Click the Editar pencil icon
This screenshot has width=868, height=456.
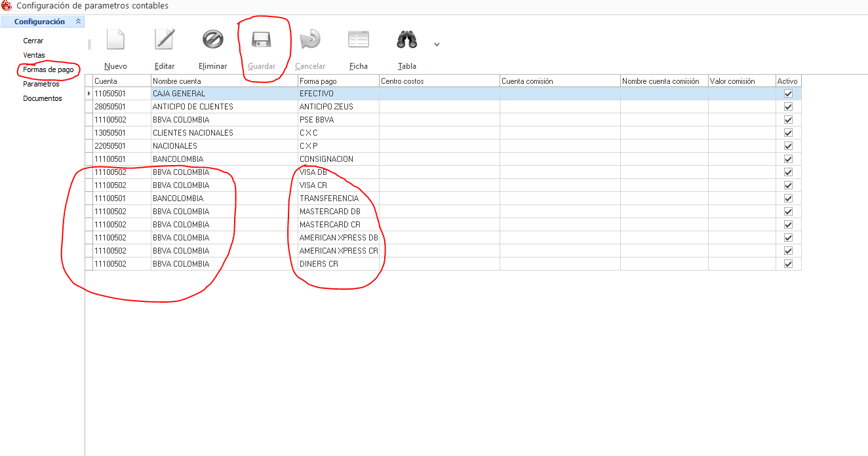[164, 40]
